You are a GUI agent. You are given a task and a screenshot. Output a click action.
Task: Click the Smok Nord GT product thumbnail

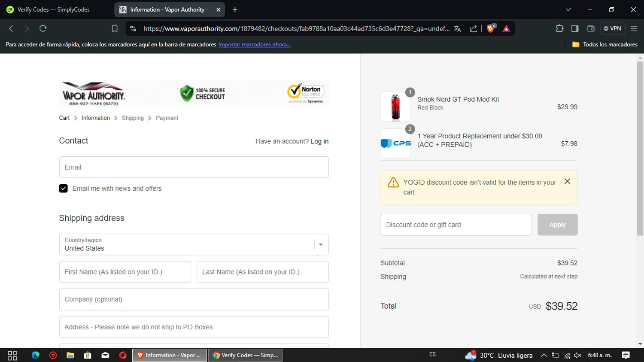(x=395, y=106)
